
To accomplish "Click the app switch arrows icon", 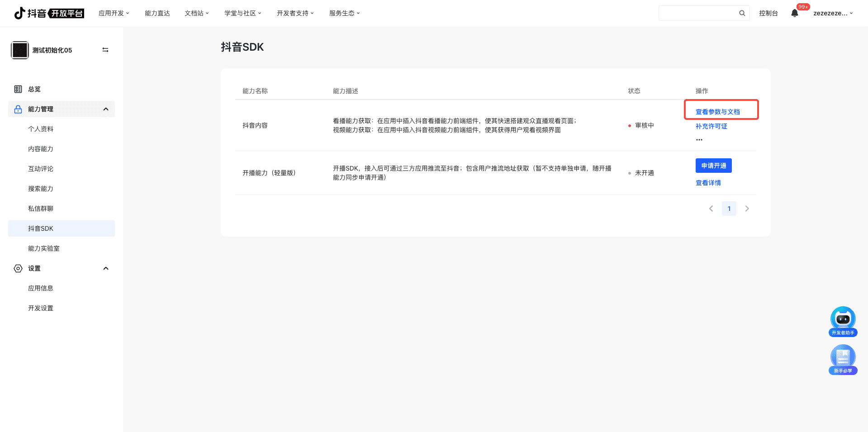I will coord(105,50).
